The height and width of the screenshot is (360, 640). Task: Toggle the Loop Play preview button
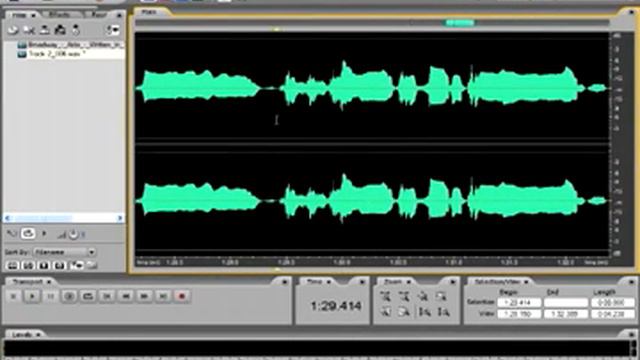pos(28,233)
